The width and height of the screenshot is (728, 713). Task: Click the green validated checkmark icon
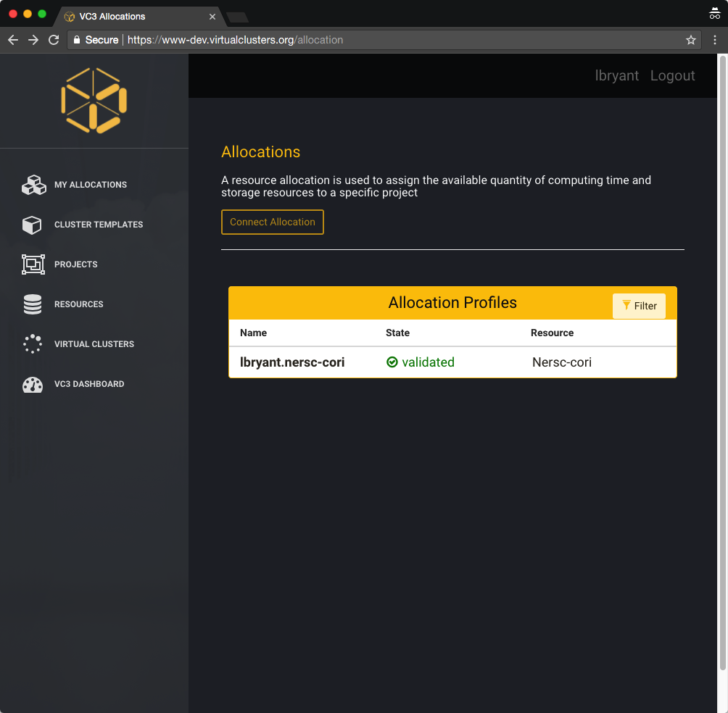click(392, 362)
